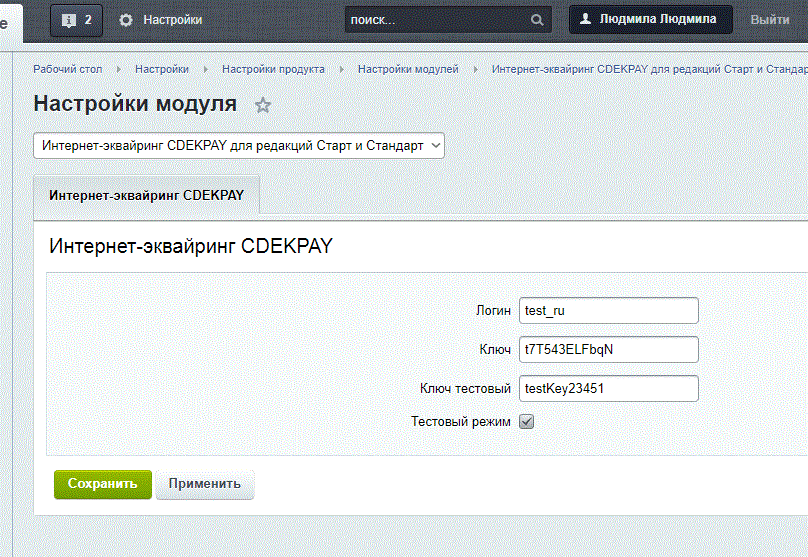
Task: Click the gear icon beside Настройки
Action: click(x=126, y=20)
